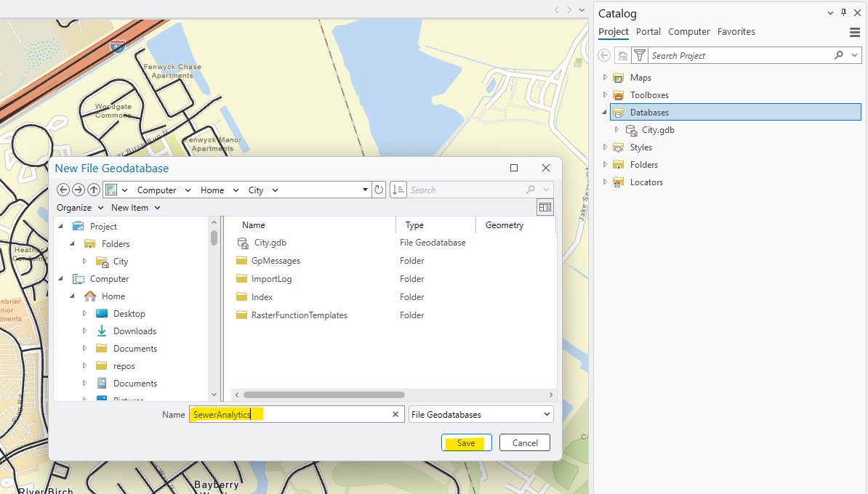Select the GpMessages folder
This screenshot has height=494, width=868.
click(276, 261)
